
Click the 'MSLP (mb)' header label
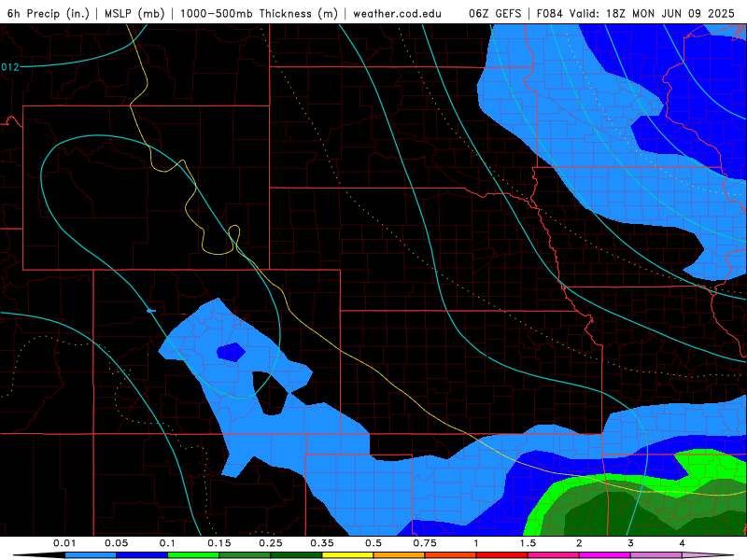(x=134, y=13)
